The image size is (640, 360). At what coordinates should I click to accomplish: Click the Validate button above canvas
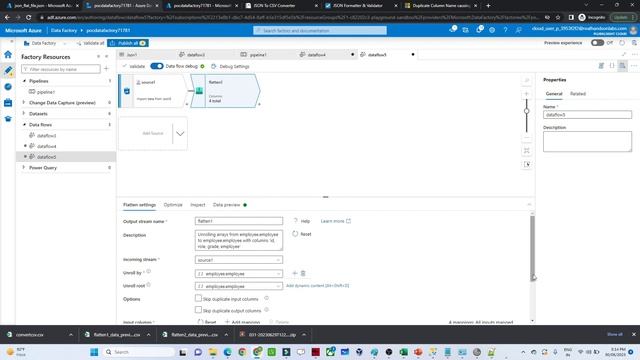coord(134,66)
